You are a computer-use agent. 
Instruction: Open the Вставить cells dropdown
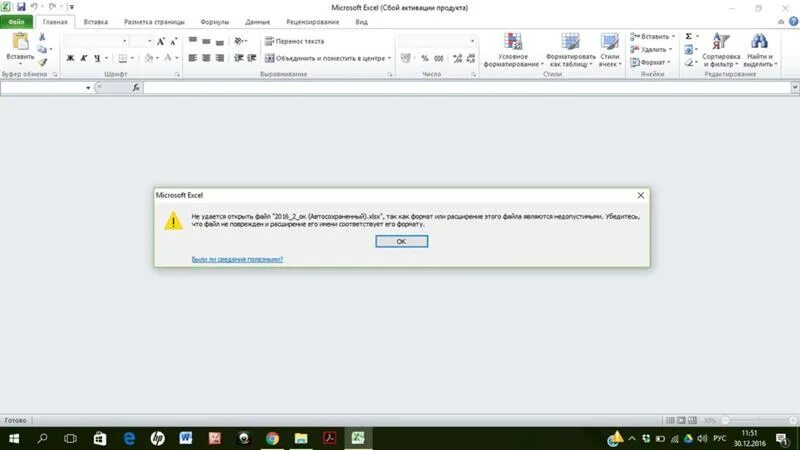653,37
